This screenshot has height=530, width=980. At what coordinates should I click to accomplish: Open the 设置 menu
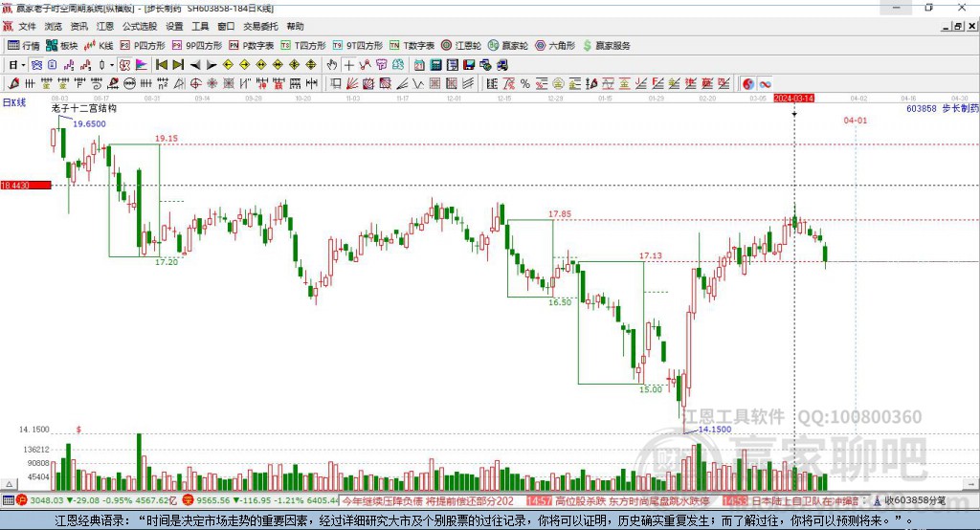coord(174,26)
